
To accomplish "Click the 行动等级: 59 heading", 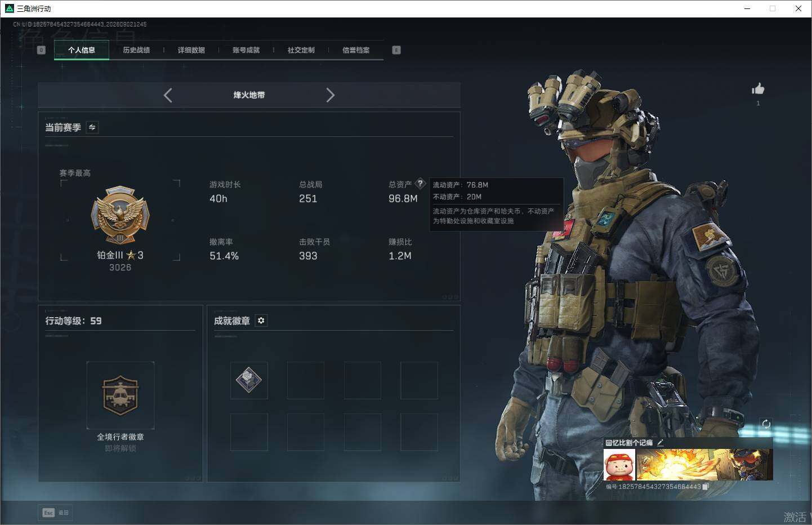I will pos(74,321).
